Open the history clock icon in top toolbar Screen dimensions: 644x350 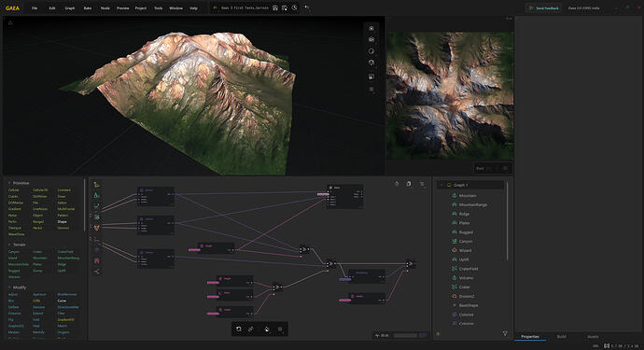point(295,7)
